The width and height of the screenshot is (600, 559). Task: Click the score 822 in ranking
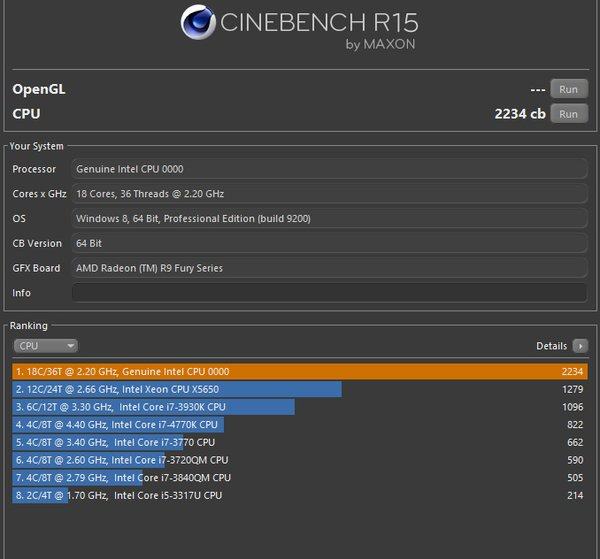point(575,425)
